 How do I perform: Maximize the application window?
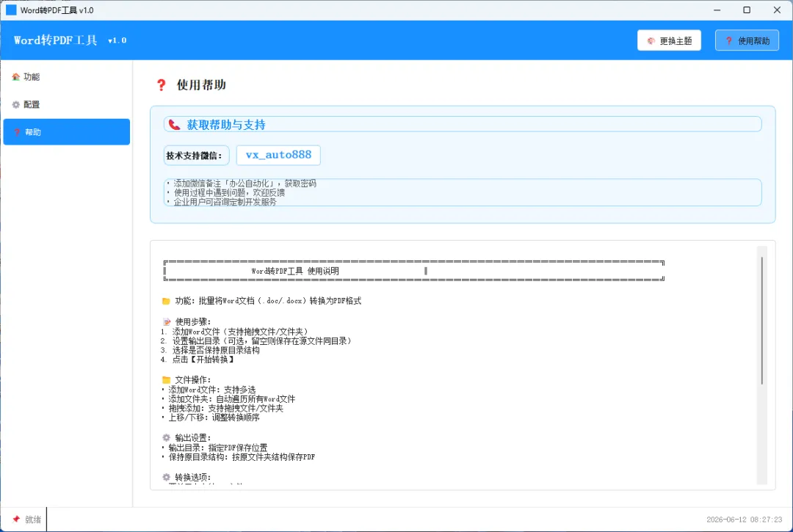click(747, 10)
